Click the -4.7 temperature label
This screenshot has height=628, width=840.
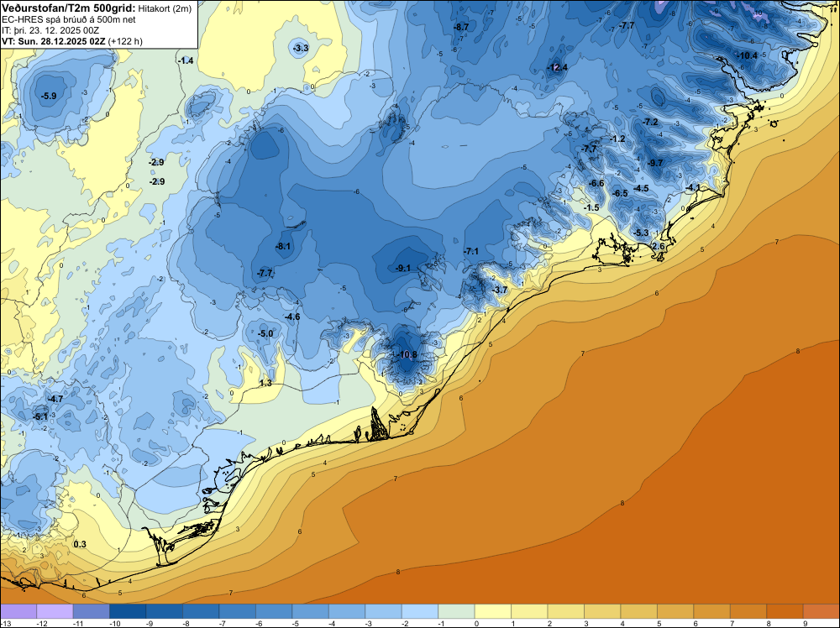point(55,400)
